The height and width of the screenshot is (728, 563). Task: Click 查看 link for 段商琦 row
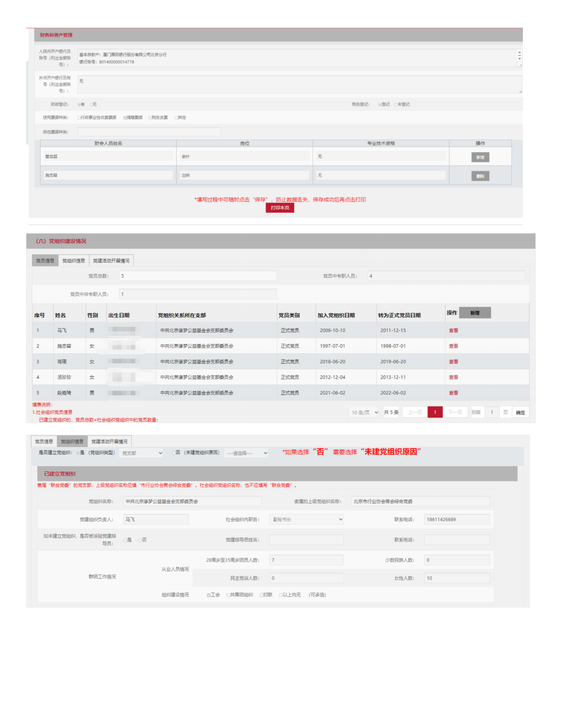click(x=454, y=393)
